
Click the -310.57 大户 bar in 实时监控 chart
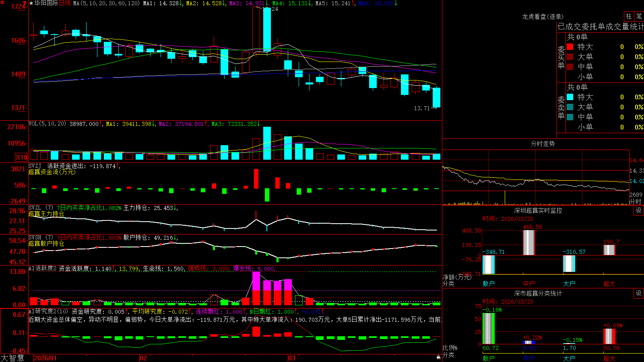(569, 263)
